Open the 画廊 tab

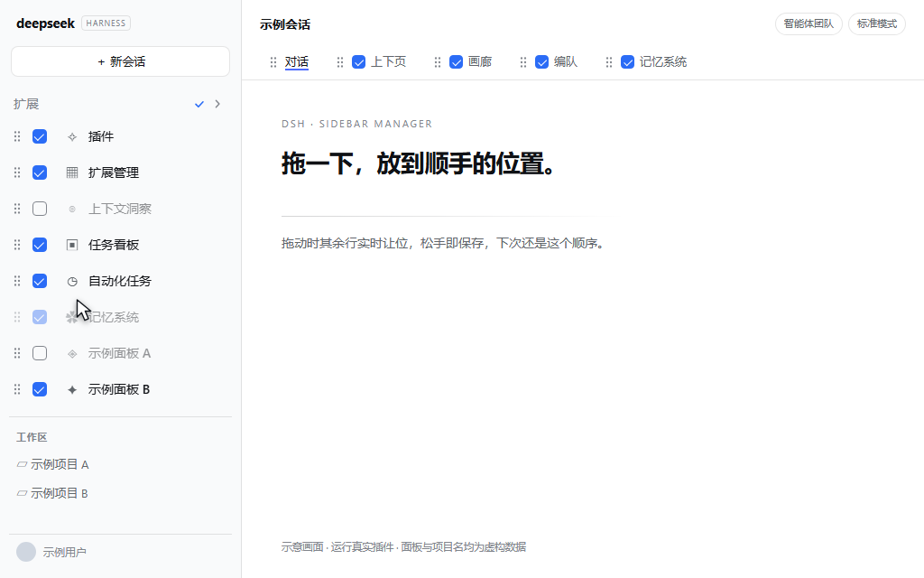pyautogui.click(x=480, y=62)
